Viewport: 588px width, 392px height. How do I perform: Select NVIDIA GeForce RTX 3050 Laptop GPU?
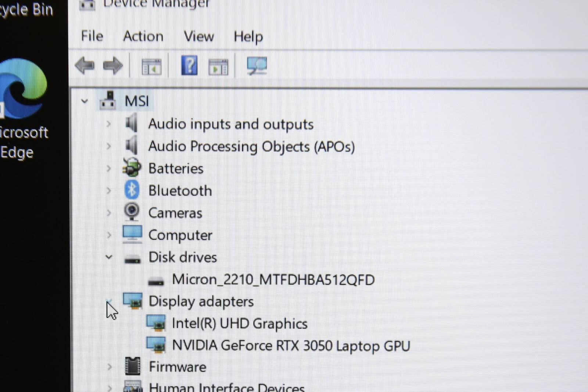(x=291, y=346)
